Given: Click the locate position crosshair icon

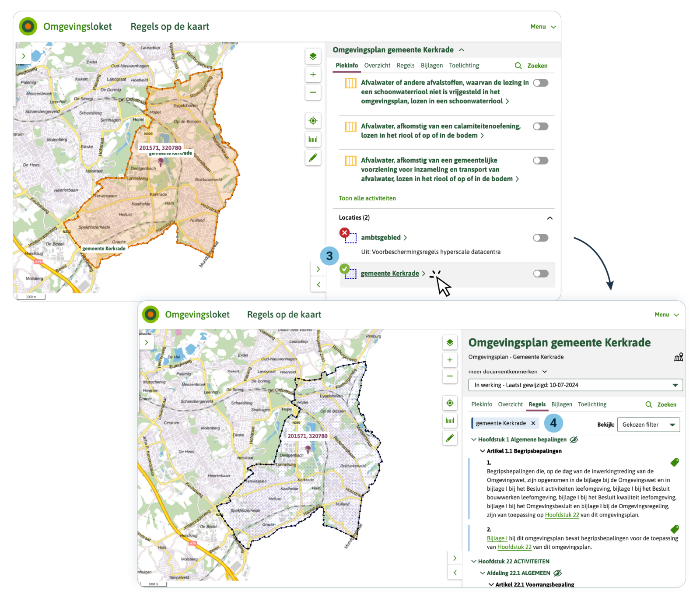Looking at the screenshot, I should pyautogui.click(x=313, y=121).
